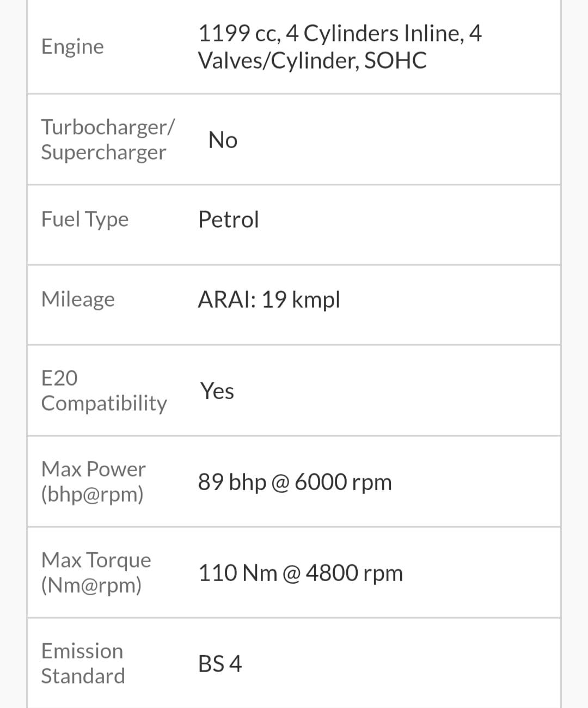The image size is (588, 708).
Task: Select the ARAI: 19 kmpl value
Action: point(269,300)
